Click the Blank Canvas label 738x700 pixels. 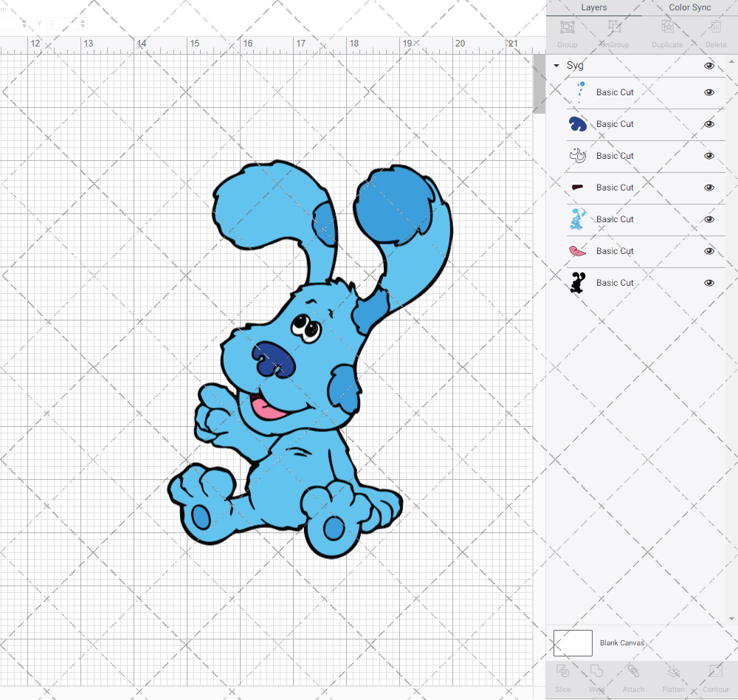click(x=621, y=643)
